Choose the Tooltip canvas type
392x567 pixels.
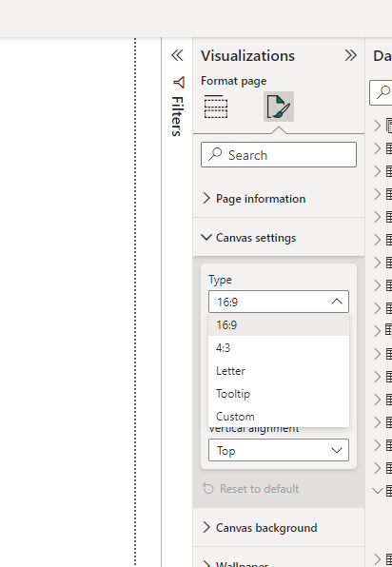tap(279, 394)
